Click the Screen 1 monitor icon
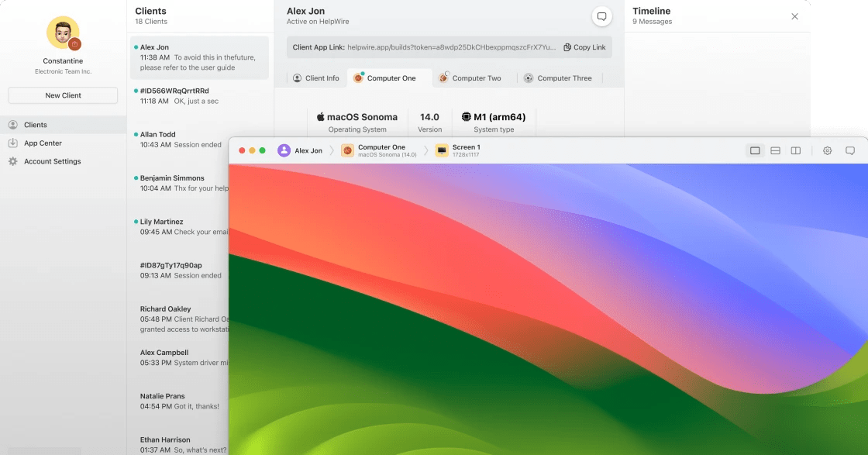 pos(442,150)
